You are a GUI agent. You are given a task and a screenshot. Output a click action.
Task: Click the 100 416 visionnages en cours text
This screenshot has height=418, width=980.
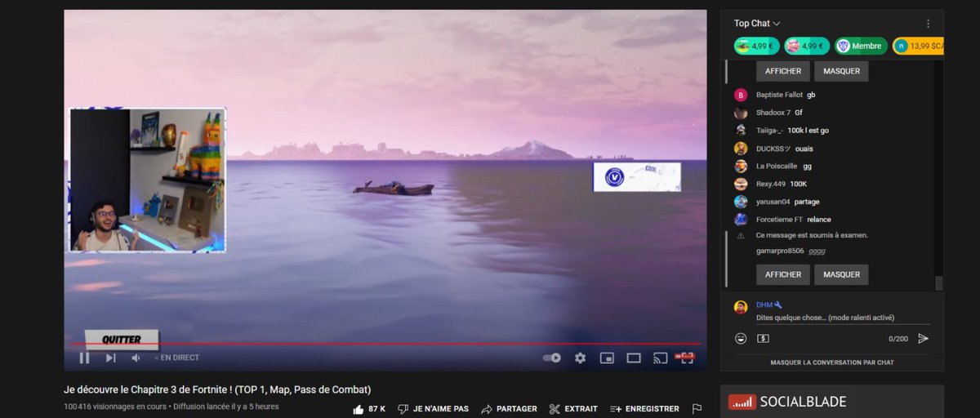pos(115,407)
